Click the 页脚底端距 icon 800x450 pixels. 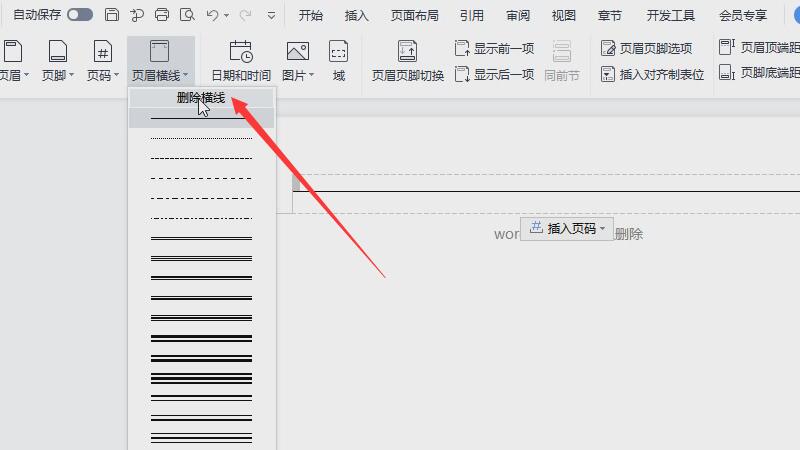[x=727, y=72]
